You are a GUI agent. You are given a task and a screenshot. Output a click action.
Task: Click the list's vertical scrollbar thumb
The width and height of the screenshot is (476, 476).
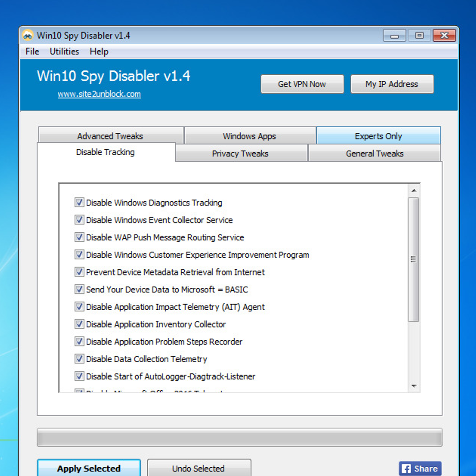414,260
